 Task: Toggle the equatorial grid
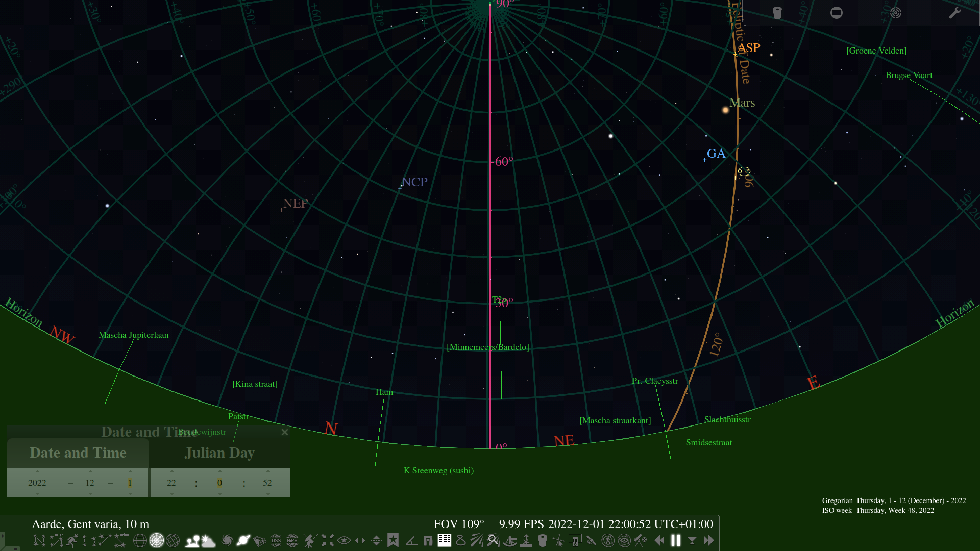140,540
